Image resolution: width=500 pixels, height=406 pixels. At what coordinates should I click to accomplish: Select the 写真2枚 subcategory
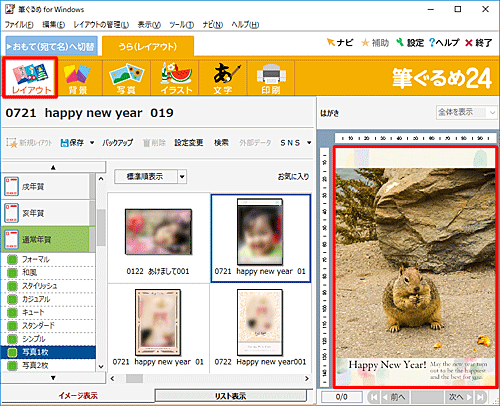click(x=48, y=365)
